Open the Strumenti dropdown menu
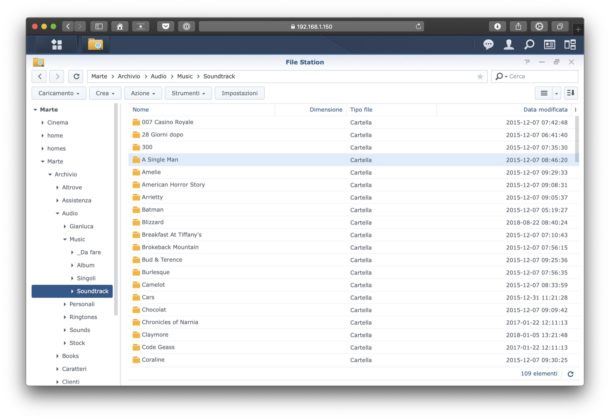The image size is (610, 420). [188, 93]
